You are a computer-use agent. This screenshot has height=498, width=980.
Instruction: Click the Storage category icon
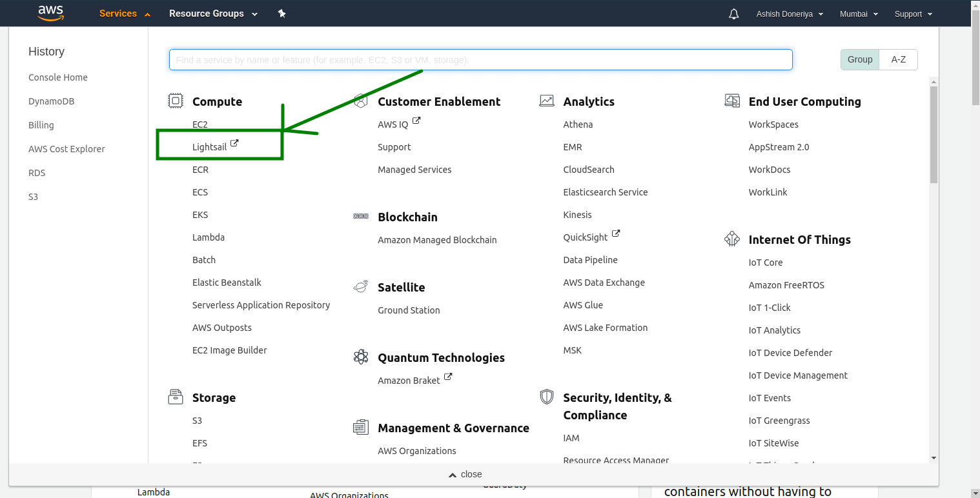coord(175,397)
